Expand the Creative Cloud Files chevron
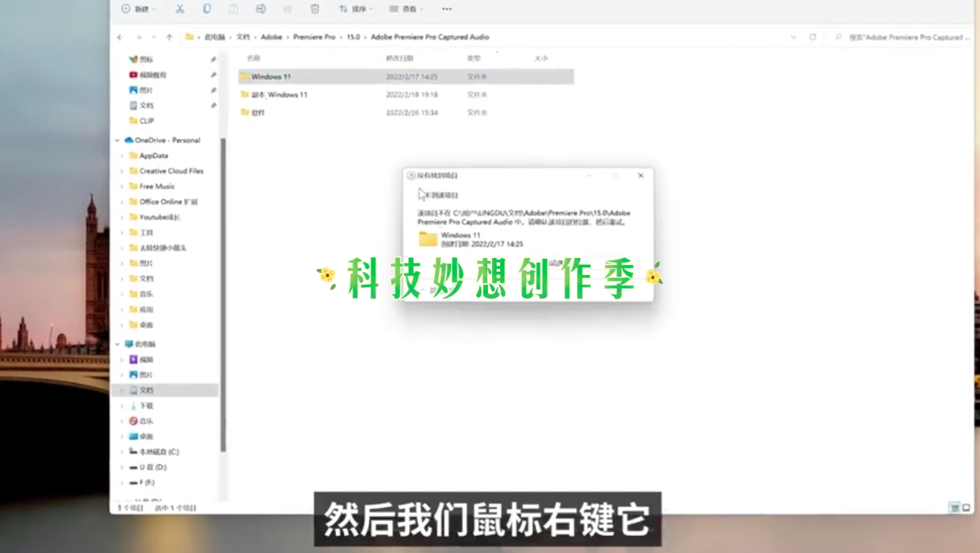 (122, 171)
